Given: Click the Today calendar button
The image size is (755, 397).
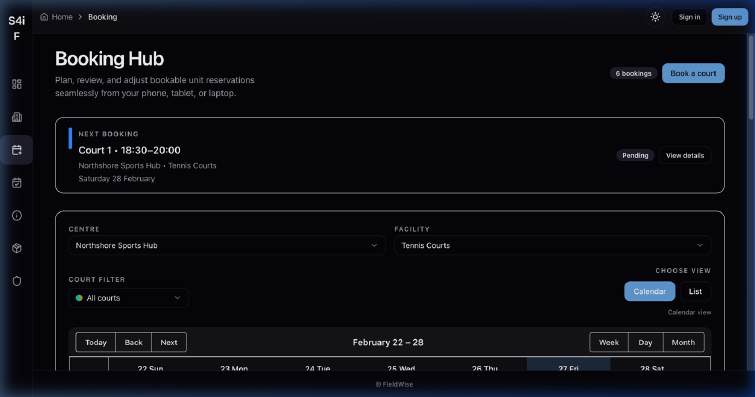Looking at the screenshot, I should point(96,342).
